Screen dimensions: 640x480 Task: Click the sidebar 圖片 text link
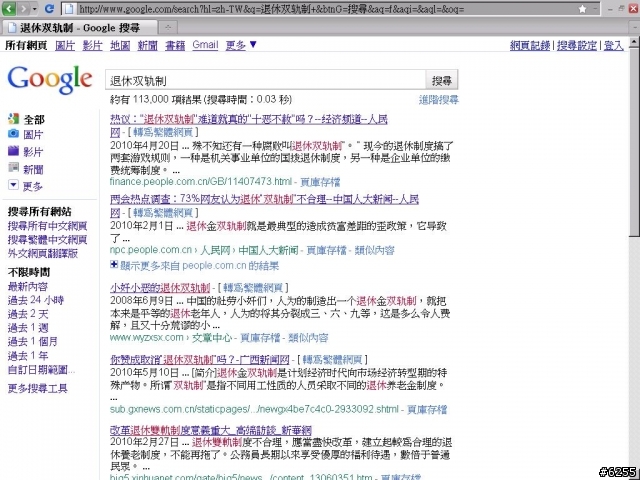33,135
